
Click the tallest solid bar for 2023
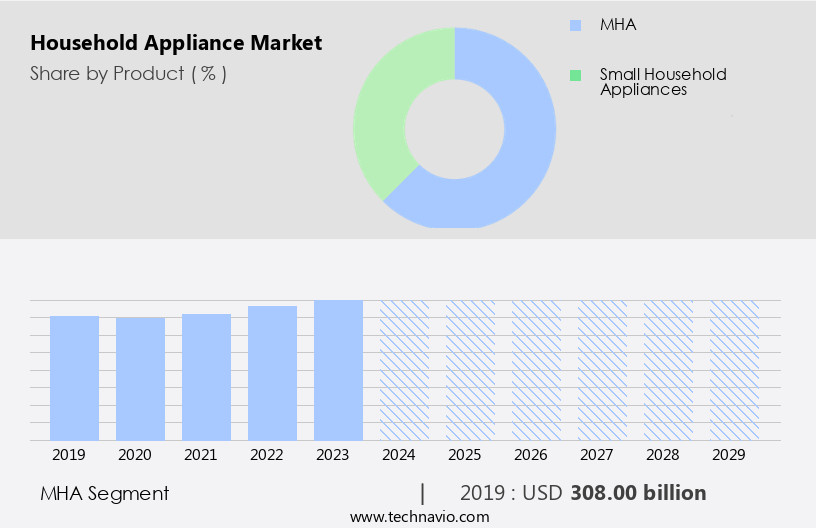tap(338, 369)
